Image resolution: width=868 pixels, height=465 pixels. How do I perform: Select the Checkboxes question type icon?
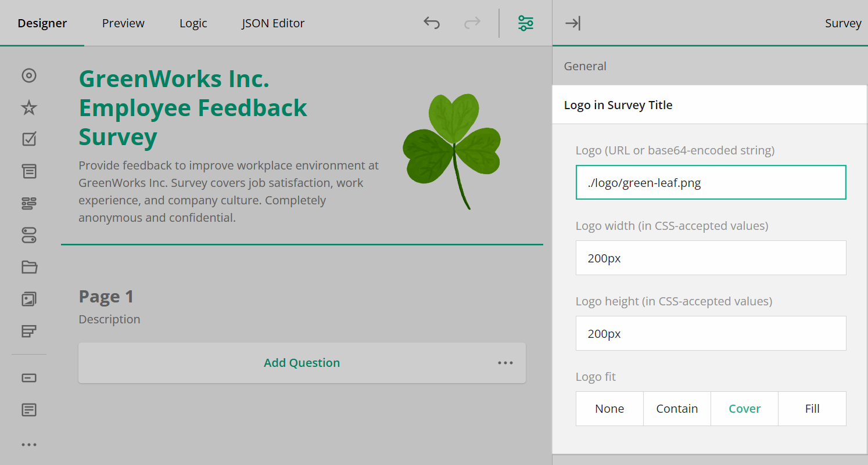29,138
